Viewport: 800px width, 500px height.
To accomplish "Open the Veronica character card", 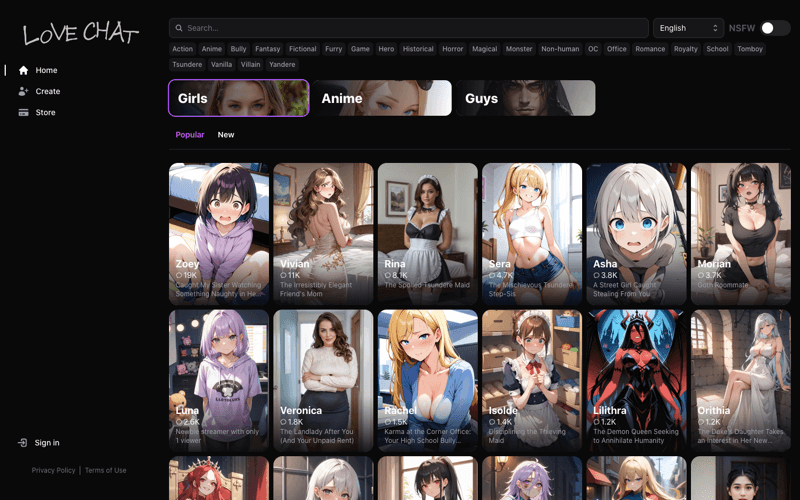I will [x=323, y=381].
